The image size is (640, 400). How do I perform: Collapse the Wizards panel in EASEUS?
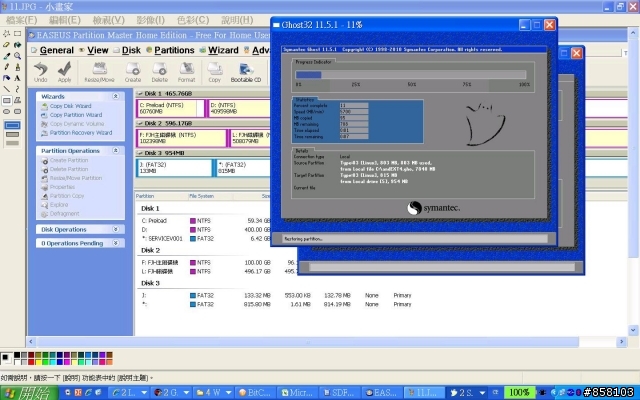click(116, 96)
